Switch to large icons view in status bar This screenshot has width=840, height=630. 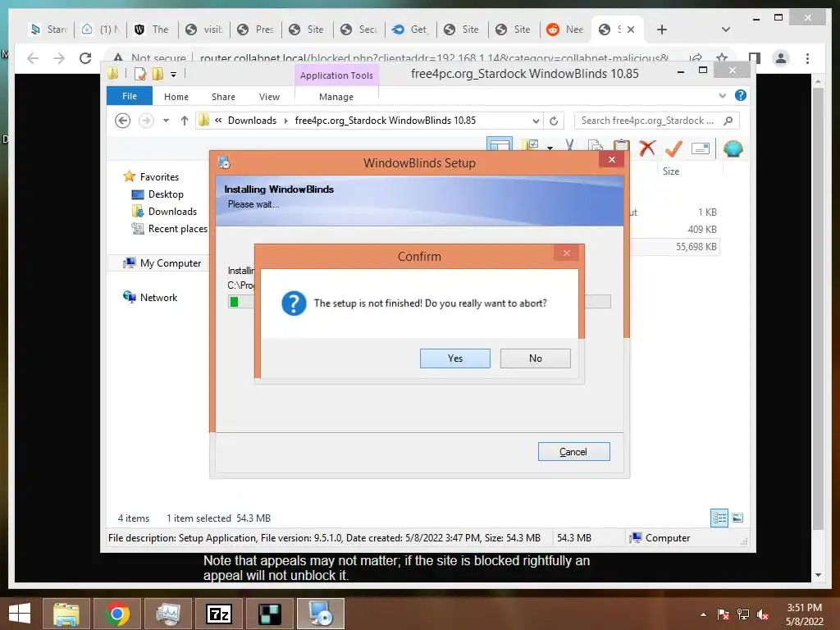point(737,518)
